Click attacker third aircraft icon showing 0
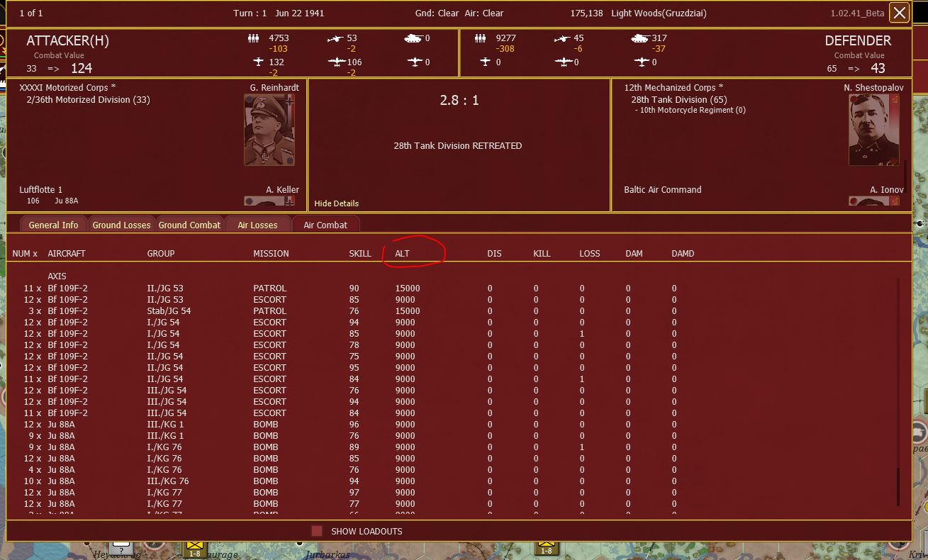 point(414,62)
